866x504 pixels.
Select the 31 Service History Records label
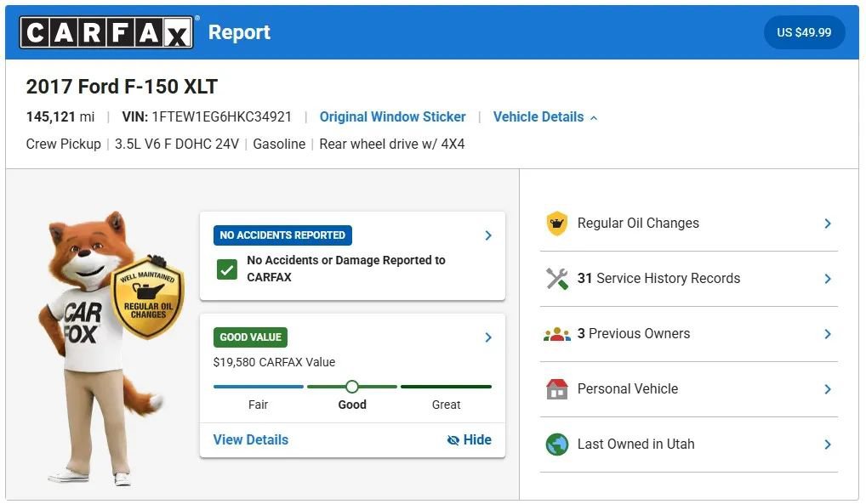pyautogui.click(x=659, y=278)
